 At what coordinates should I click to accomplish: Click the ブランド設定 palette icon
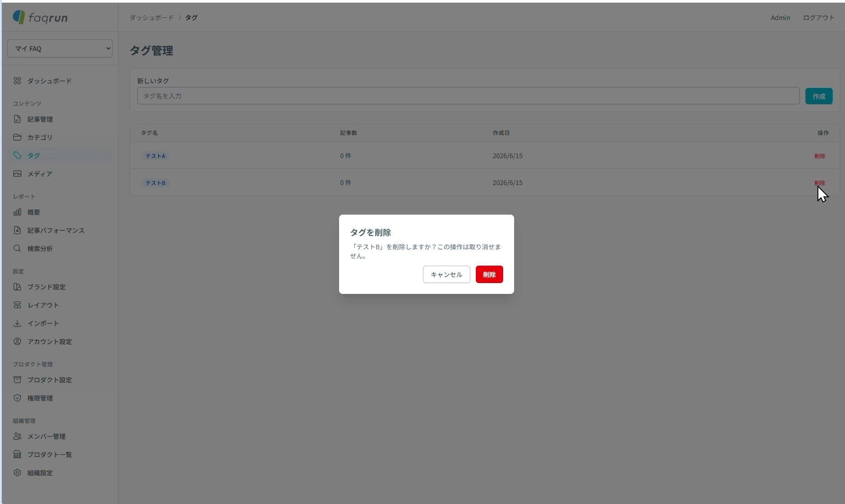click(x=17, y=287)
